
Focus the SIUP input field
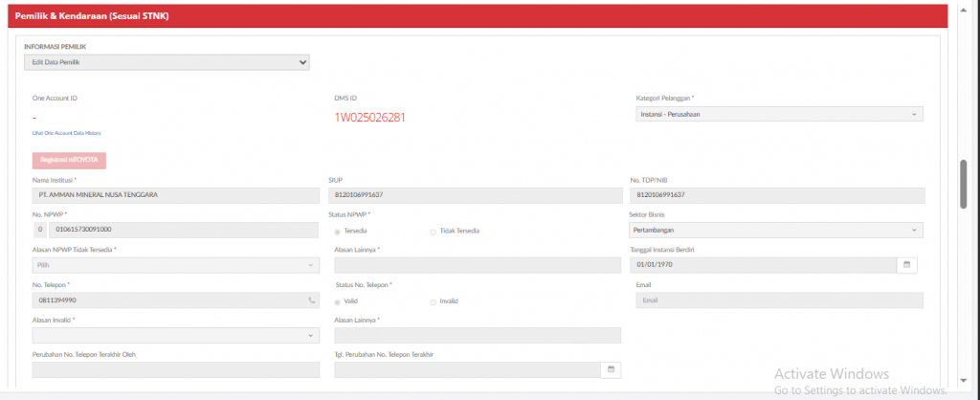coord(475,195)
